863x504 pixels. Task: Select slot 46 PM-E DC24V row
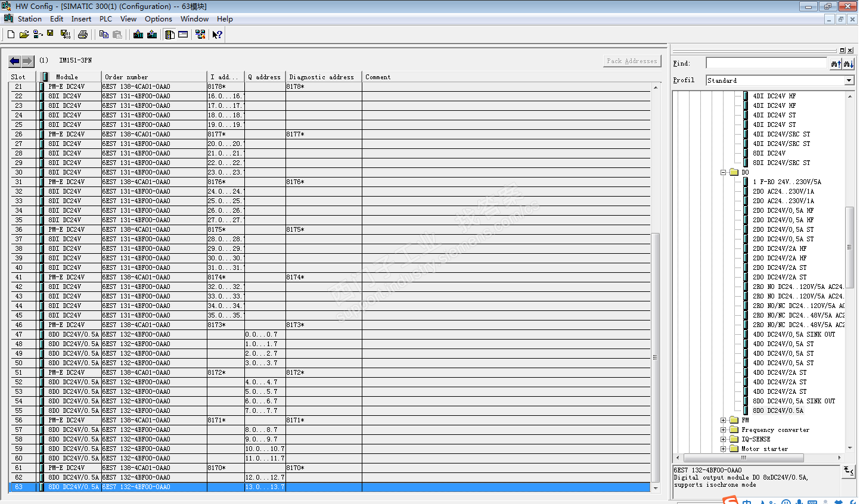point(330,325)
